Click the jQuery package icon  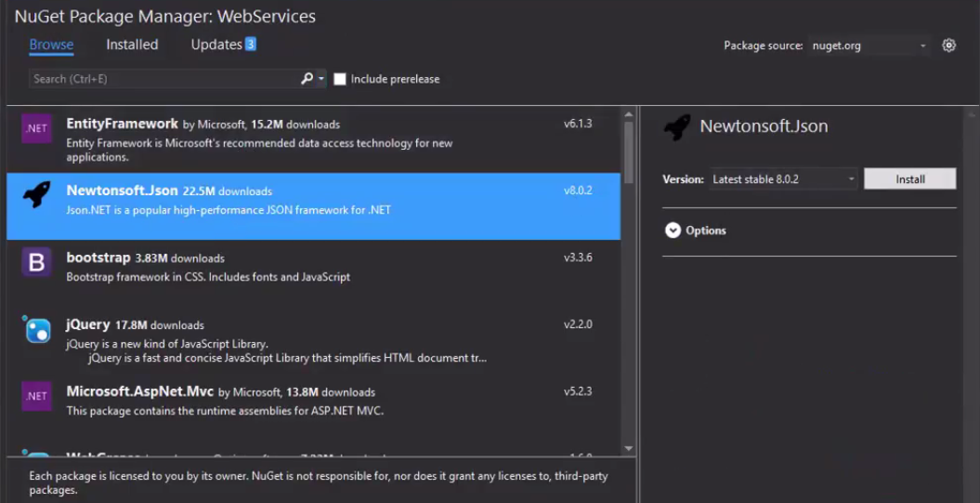[x=36, y=329]
